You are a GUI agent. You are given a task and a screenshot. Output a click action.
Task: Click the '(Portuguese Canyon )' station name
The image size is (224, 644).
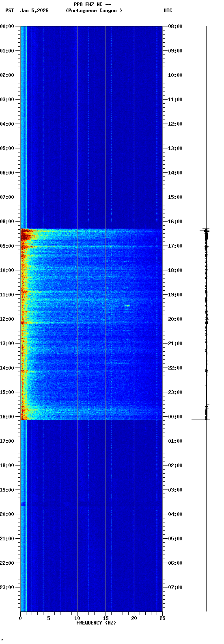click(x=94, y=11)
